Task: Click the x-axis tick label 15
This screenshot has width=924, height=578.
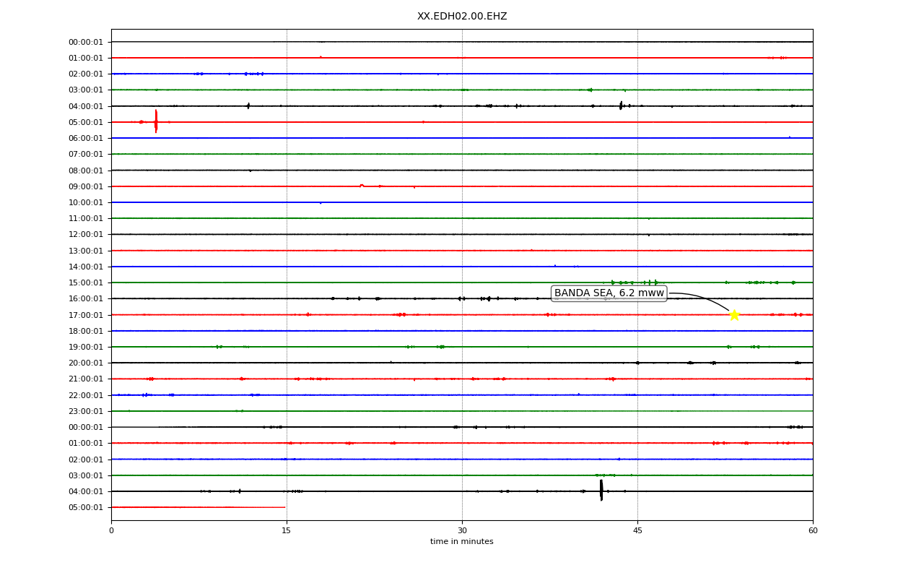Action: (287, 531)
